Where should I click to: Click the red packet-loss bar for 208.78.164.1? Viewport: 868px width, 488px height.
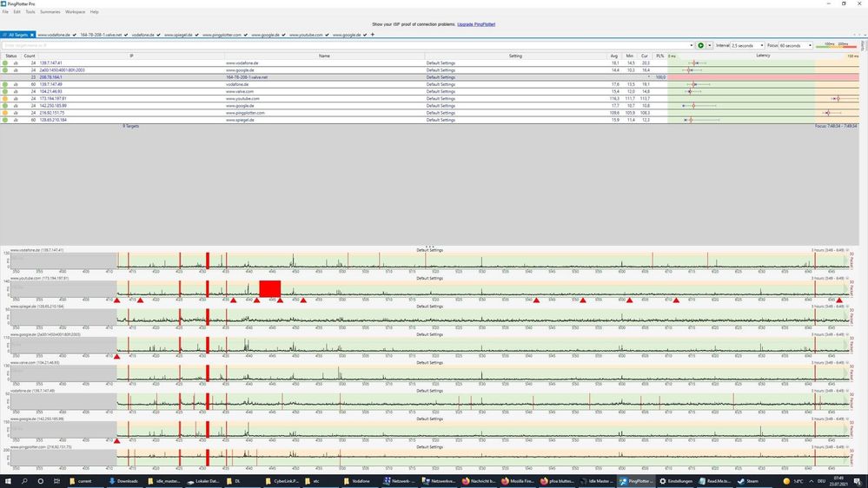764,77
